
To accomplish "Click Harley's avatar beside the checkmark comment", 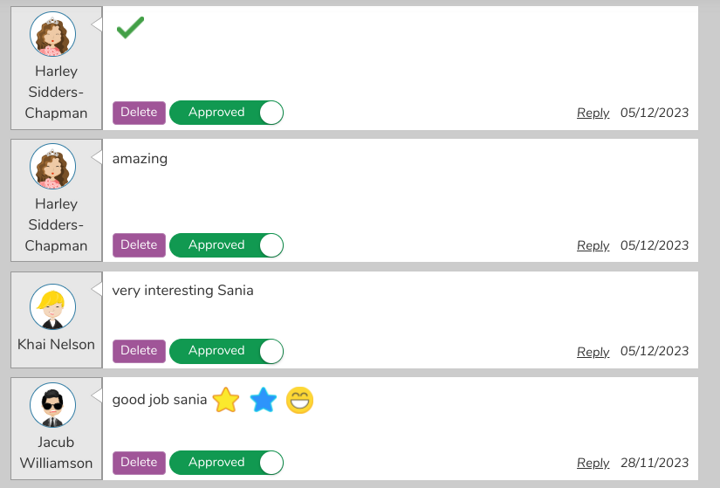I will [x=53, y=34].
